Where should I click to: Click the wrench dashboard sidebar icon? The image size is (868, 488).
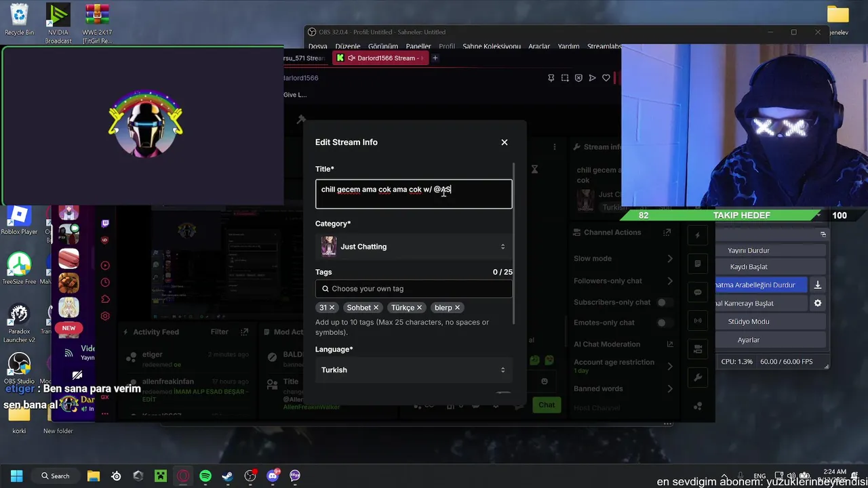[x=698, y=378]
